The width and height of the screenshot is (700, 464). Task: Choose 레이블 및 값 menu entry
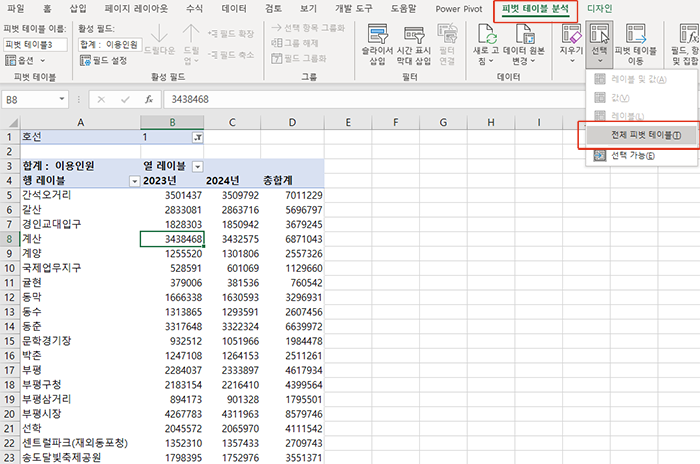pyautogui.click(x=642, y=79)
